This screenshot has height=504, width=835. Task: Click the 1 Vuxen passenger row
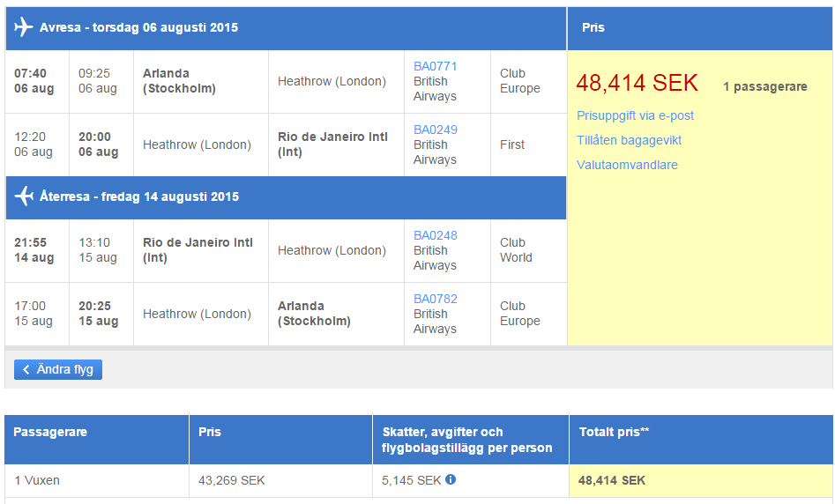(37, 480)
